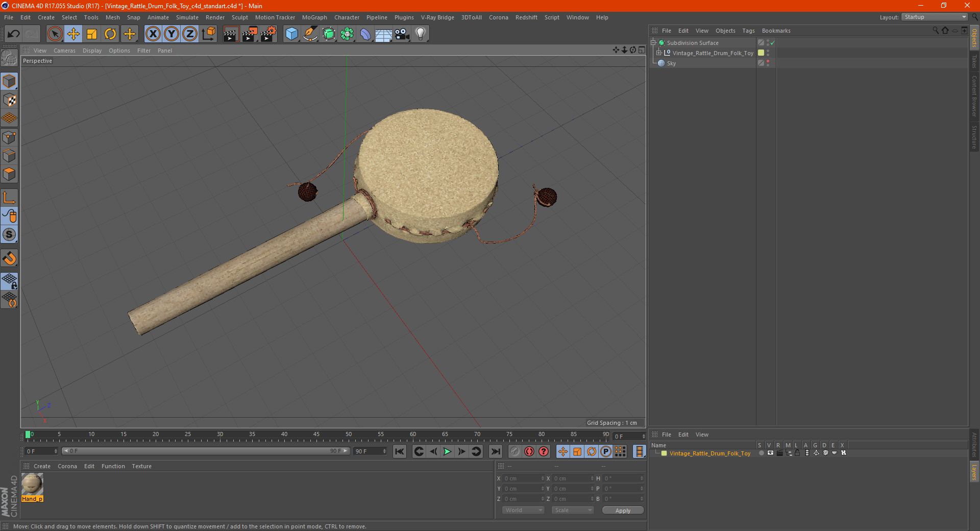Open the Layout Startup dropdown
The image size is (980, 531).
point(934,17)
